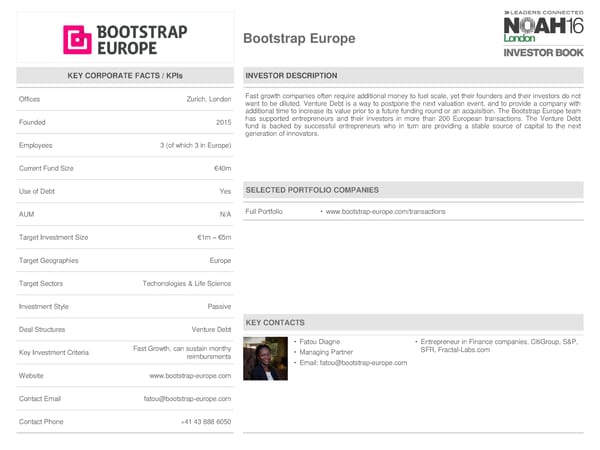
Task: Click the SELECTED PORTFOLIO COMPANIES header
Action: pyautogui.click(x=312, y=190)
